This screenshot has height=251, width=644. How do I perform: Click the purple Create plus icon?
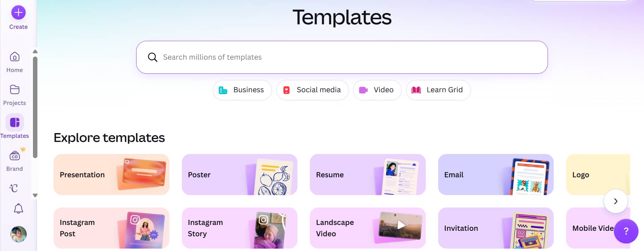18,13
